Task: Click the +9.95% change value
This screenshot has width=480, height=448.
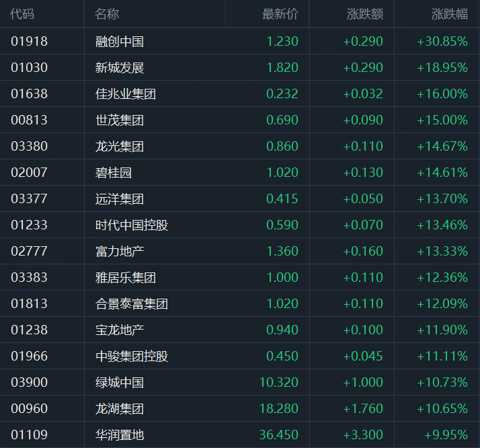Action: click(446, 435)
